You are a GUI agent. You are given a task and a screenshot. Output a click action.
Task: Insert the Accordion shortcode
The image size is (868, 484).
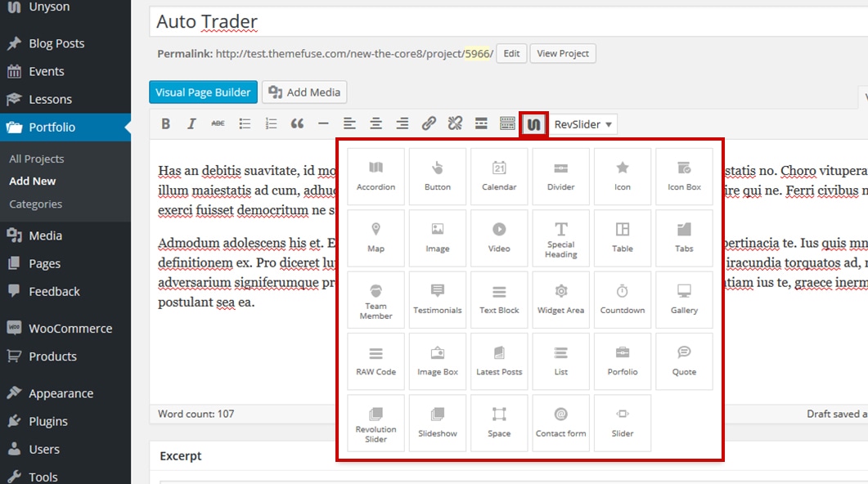click(x=376, y=177)
